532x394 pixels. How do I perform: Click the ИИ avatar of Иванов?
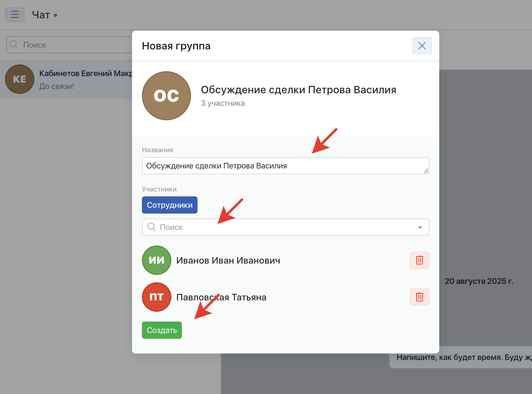[x=157, y=260]
